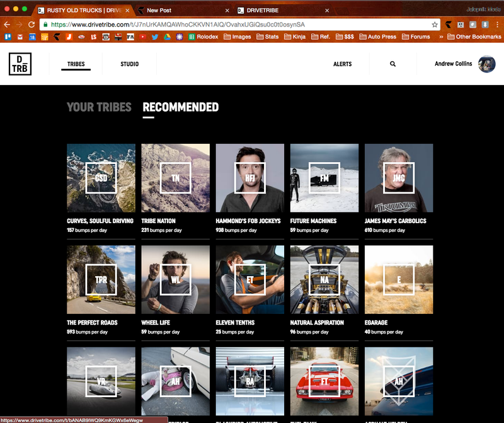
Task: Bookmark this page with the star icon
Action: (435, 25)
